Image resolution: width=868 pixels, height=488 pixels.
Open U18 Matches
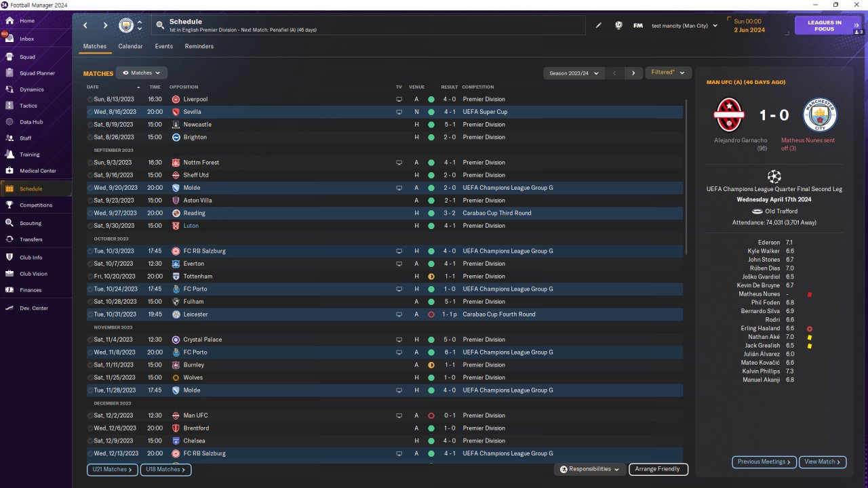tap(165, 469)
